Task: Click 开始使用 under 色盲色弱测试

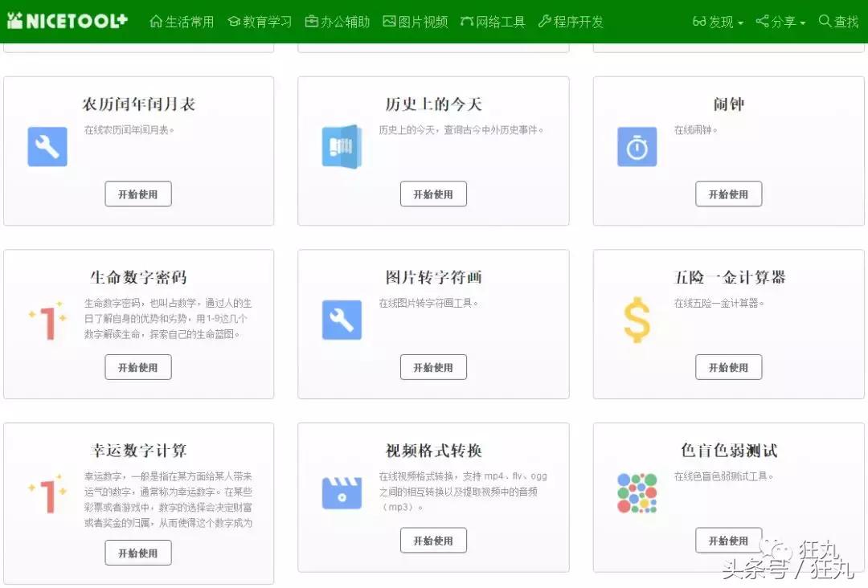Action: [728, 541]
